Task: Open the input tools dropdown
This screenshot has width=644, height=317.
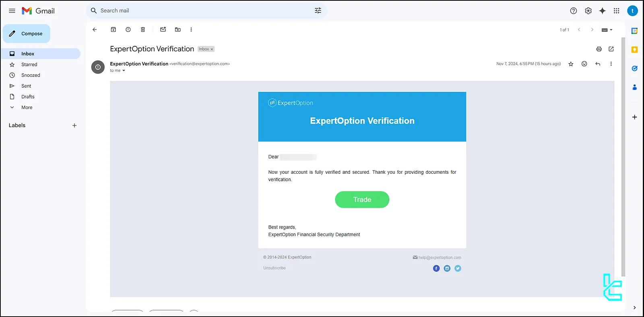Action: (x=607, y=30)
